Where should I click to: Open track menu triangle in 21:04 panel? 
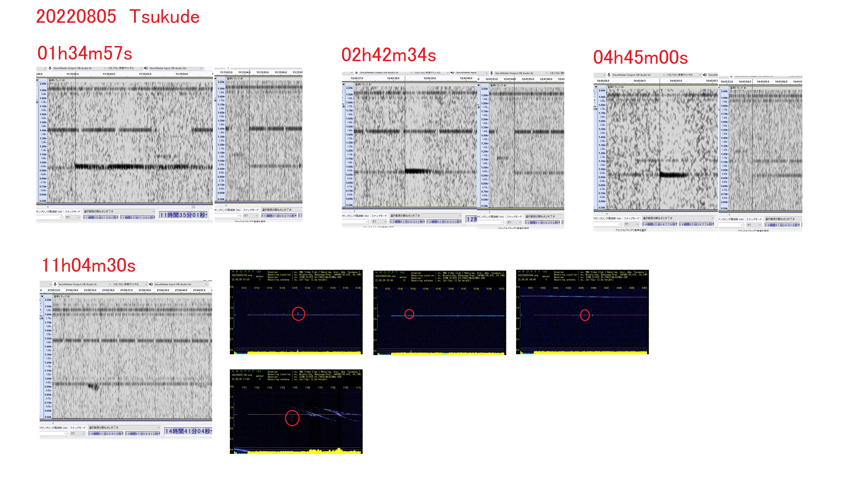(42, 297)
